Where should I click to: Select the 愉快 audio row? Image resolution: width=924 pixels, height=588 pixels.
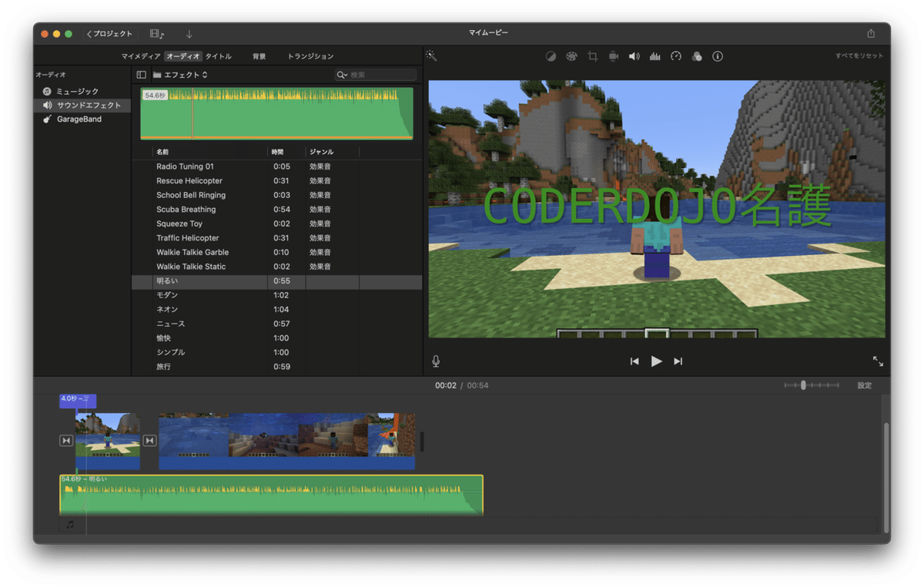276,338
